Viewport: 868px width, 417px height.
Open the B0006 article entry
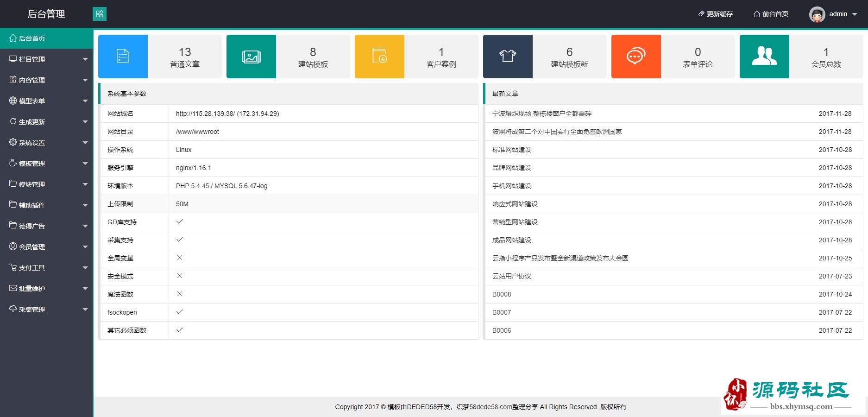502,330
